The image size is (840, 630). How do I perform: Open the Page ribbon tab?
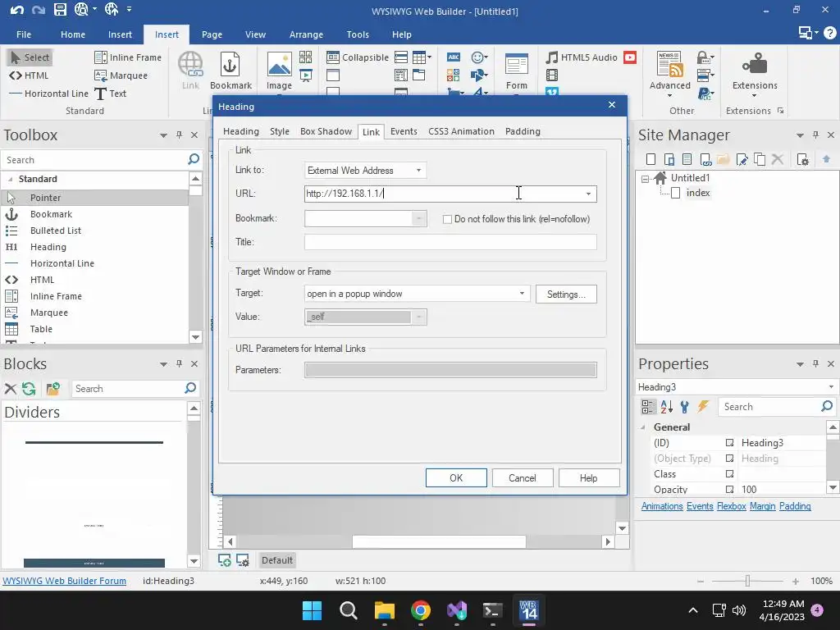pos(212,34)
